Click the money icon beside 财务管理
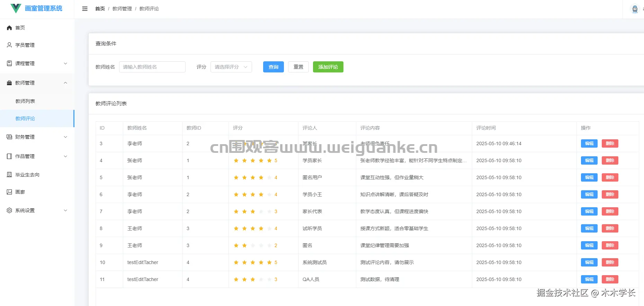Viewport: 644px width, 306px height. [x=9, y=137]
